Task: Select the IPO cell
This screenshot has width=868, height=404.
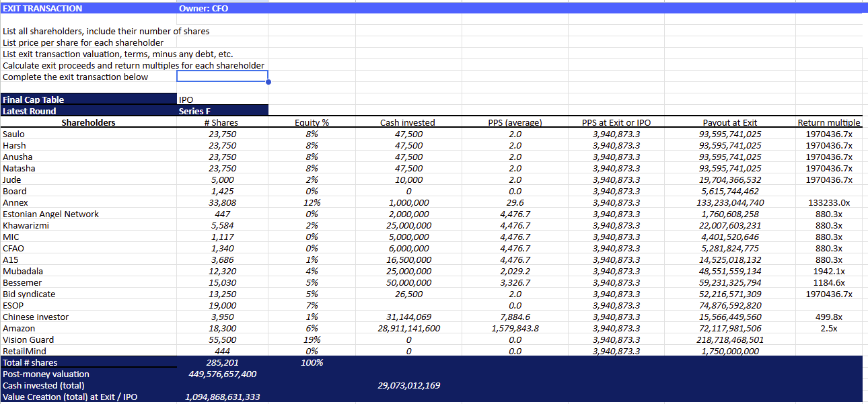Action: [186, 99]
